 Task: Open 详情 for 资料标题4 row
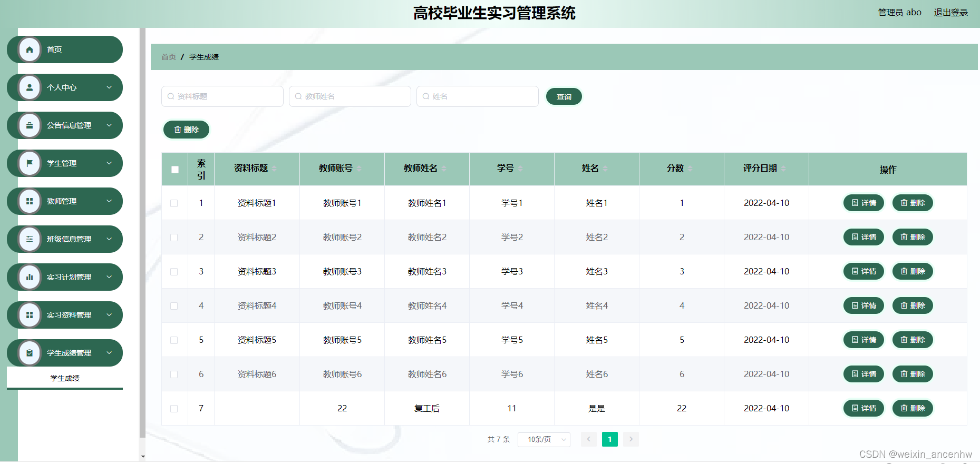tap(863, 305)
